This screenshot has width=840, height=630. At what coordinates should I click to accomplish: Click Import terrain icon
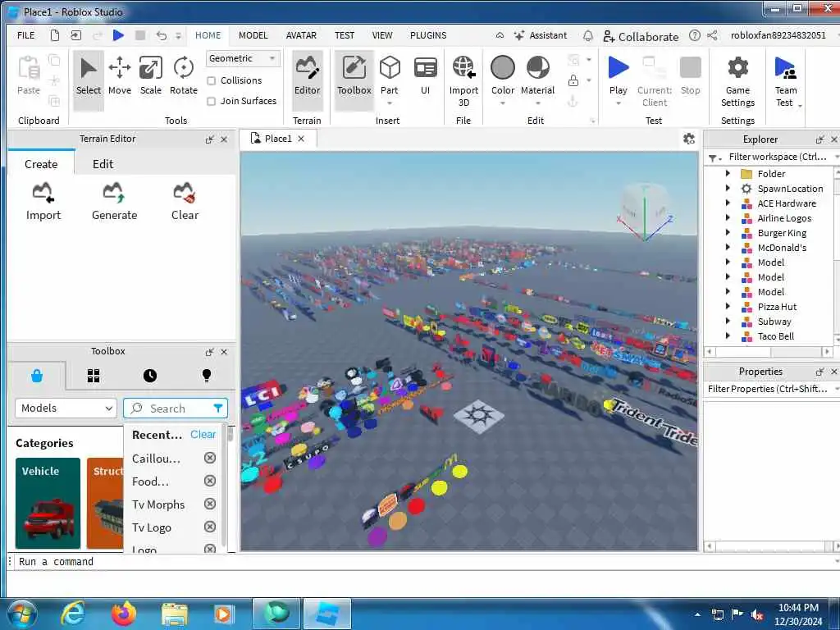[43, 202]
